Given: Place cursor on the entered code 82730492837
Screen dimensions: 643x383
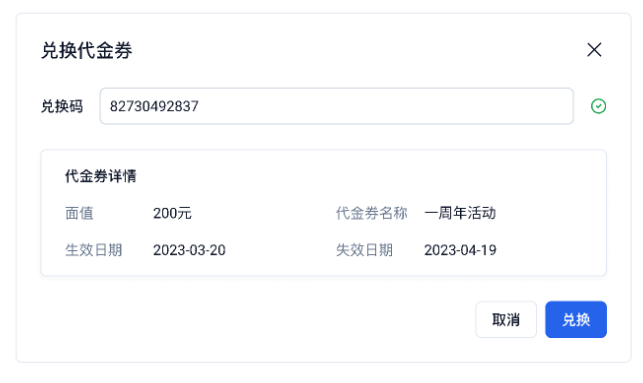Looking at the screenshot, I should coord(154,106).
